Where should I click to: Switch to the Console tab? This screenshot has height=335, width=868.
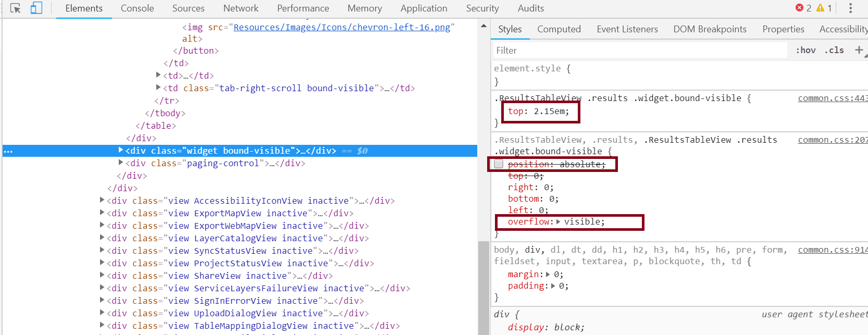(x=137, y=8)
